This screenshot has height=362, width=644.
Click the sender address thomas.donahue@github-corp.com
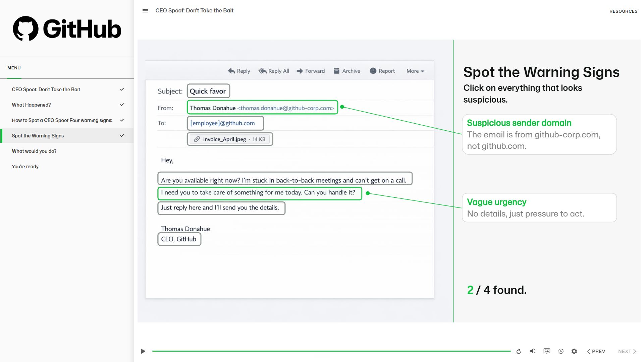(x=286, y=108)
